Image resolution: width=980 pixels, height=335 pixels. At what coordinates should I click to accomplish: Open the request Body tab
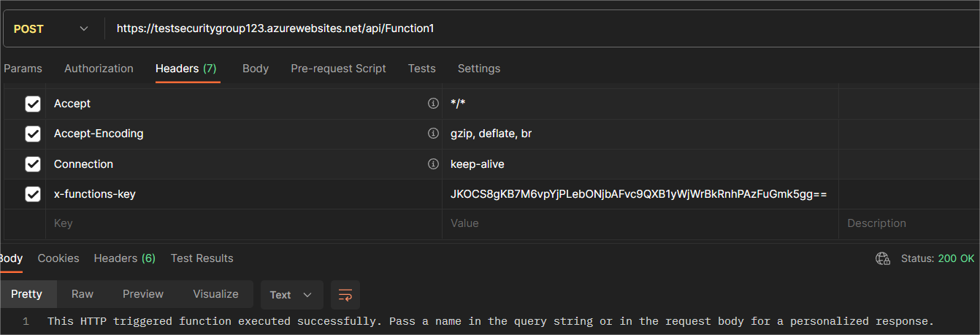[x=256, y=69]
